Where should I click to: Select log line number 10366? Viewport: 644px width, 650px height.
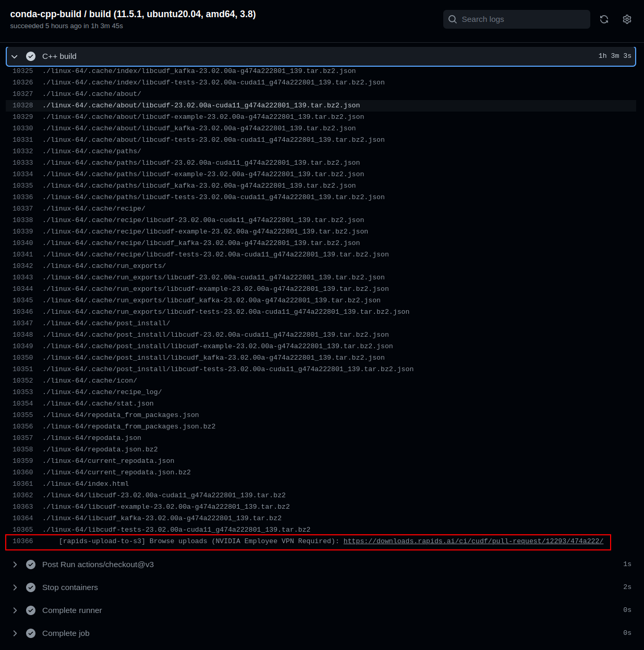[22, 541]
